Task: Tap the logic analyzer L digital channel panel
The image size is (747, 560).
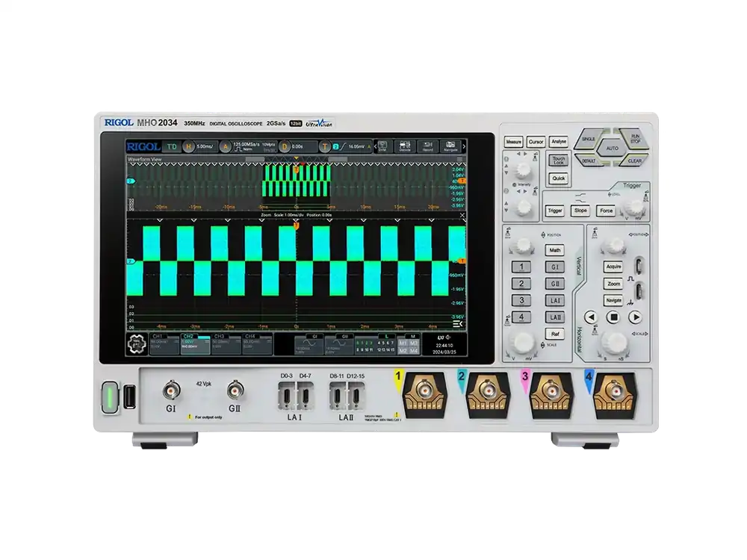Action: click(x=376, y=343)
